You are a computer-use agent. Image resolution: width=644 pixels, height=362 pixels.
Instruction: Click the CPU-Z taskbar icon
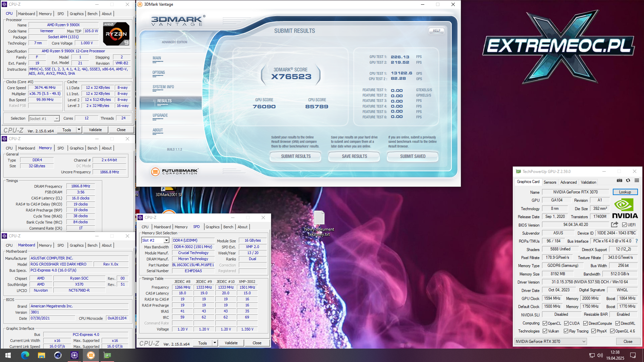(74, 355)
